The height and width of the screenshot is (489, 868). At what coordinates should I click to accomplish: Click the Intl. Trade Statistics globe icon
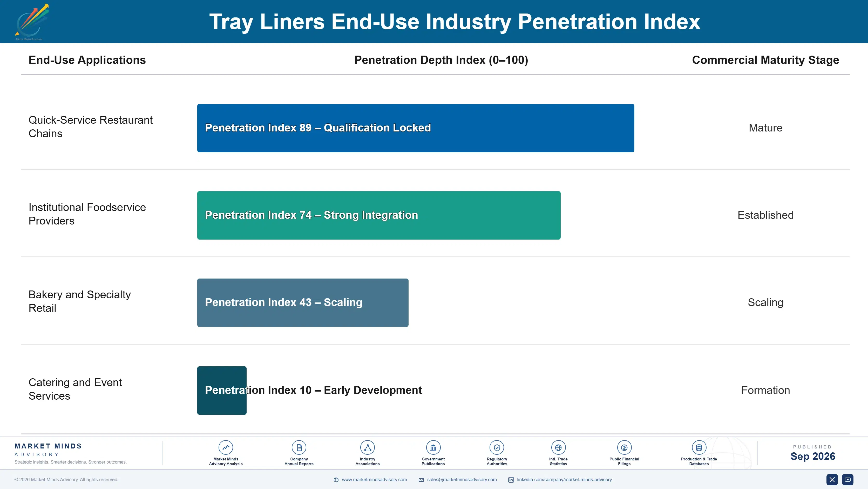[558, 447]
